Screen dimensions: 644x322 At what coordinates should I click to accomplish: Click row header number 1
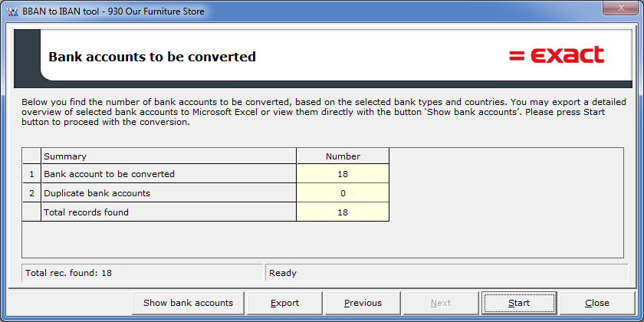pos(31,174)
